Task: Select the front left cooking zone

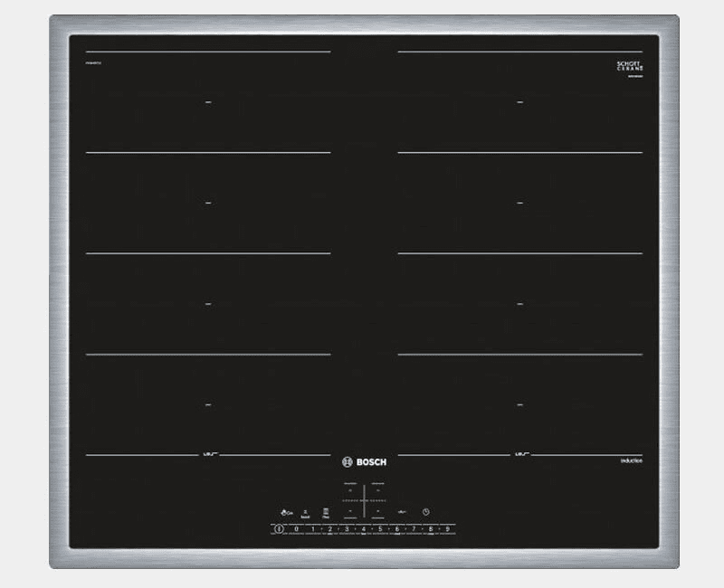Action: click(x=350, y=511)
